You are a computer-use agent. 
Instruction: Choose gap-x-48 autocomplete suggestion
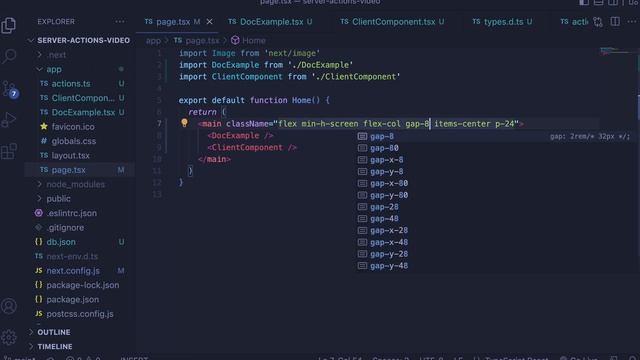point(493,242)
